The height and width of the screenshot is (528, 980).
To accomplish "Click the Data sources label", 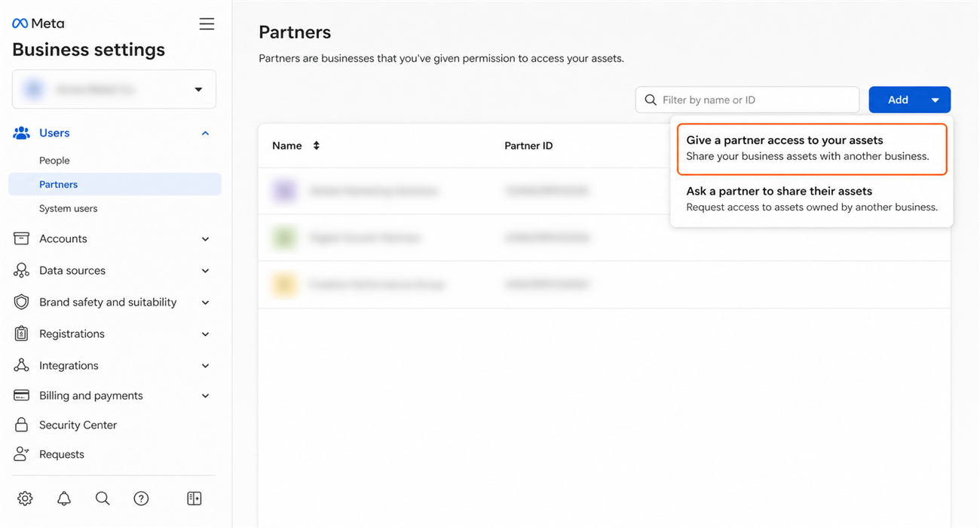I will coord(72,270).
